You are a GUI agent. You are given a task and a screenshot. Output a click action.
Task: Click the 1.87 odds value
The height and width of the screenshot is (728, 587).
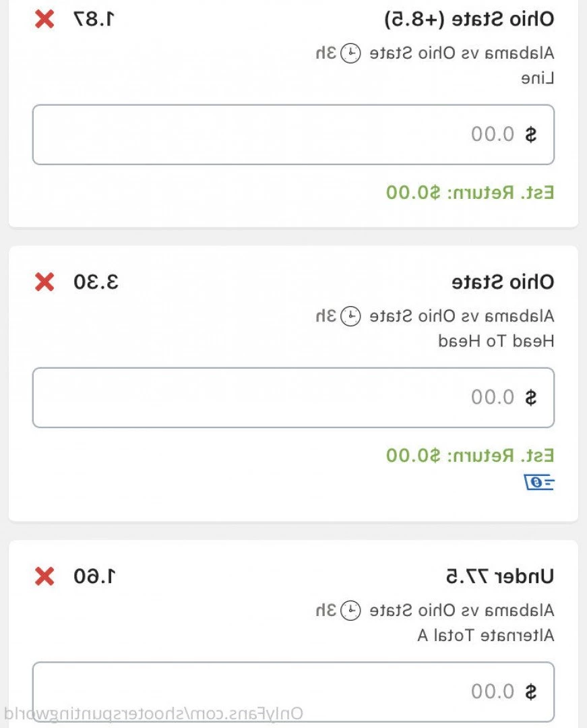(x=94, y=20)
